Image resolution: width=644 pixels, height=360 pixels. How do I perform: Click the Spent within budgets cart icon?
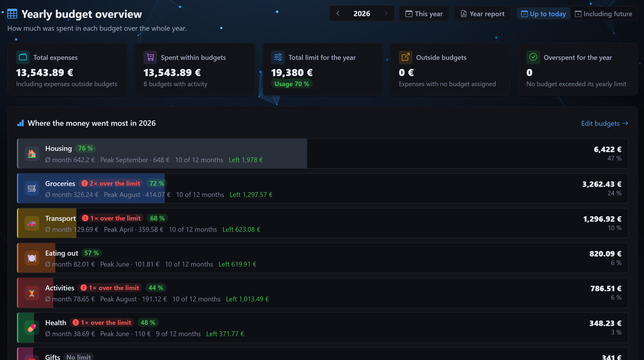coord(150,57)
